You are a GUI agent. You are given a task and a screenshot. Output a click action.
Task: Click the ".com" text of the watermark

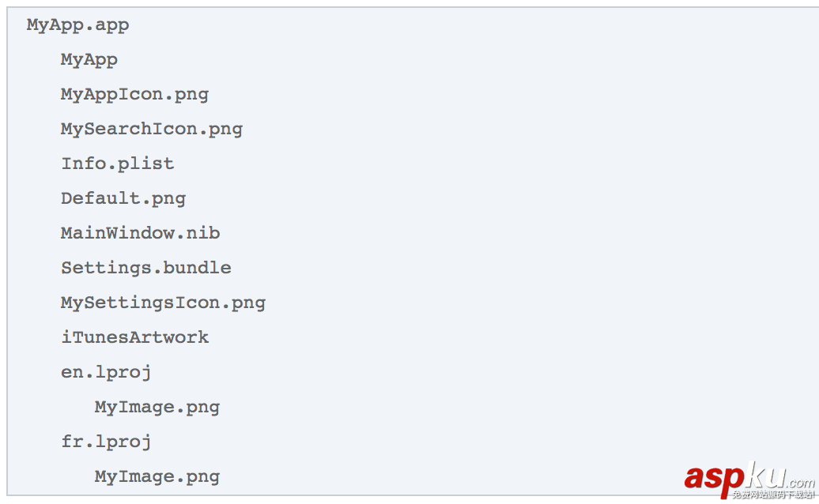pos(800,482)
